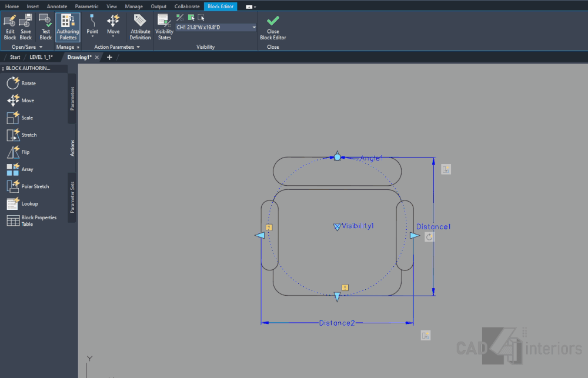
Task: Switch to the LEVEL 1_1 drawing tab
Action: pos(41,58)
